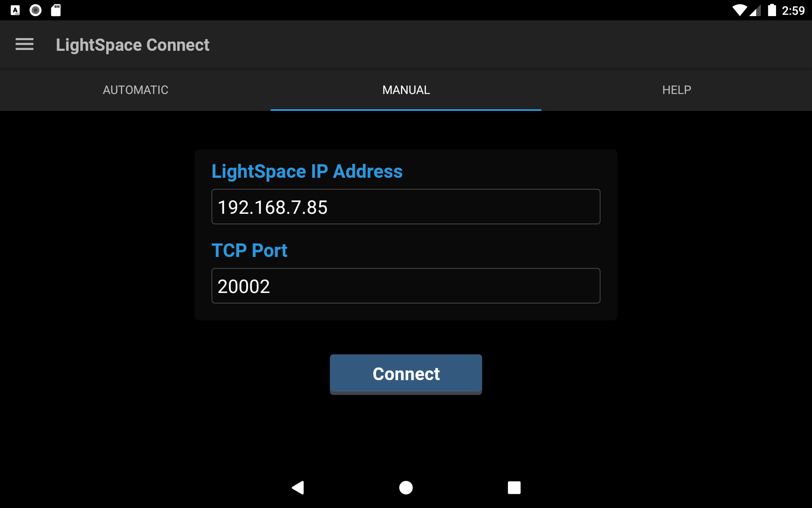Tap the SD card notification icon
Image resolution: width=812 pixels, height=508 pixels.
(x=55, y=10)
